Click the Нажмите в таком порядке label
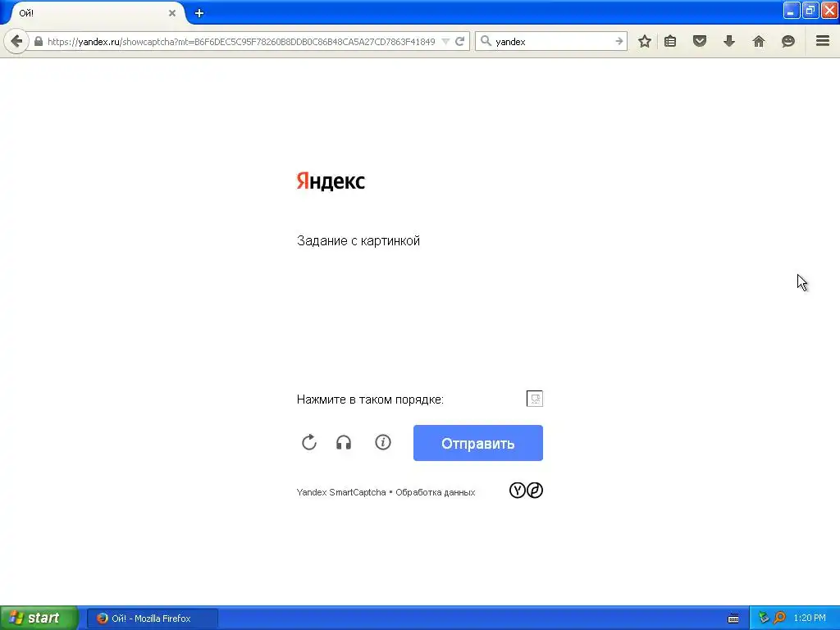The width and height of the screenshot is (840, 630). pos(370,399)
